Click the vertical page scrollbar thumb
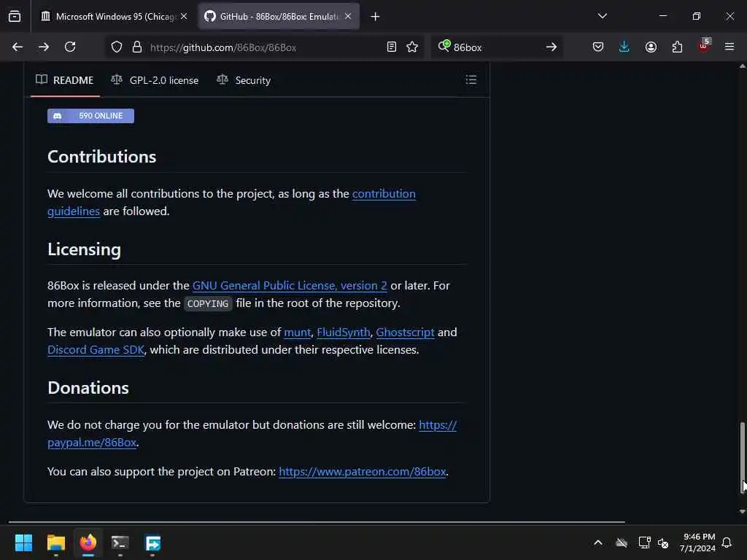 click(742, 457)
